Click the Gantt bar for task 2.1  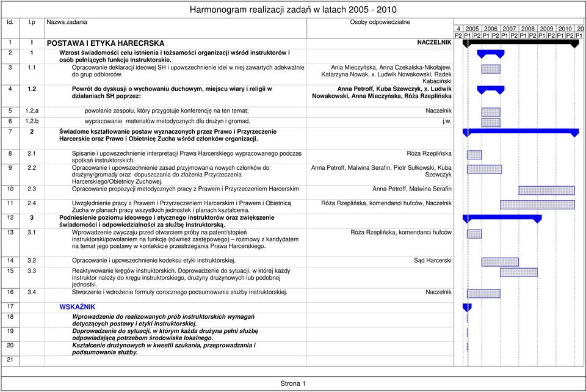coord(474,154)
